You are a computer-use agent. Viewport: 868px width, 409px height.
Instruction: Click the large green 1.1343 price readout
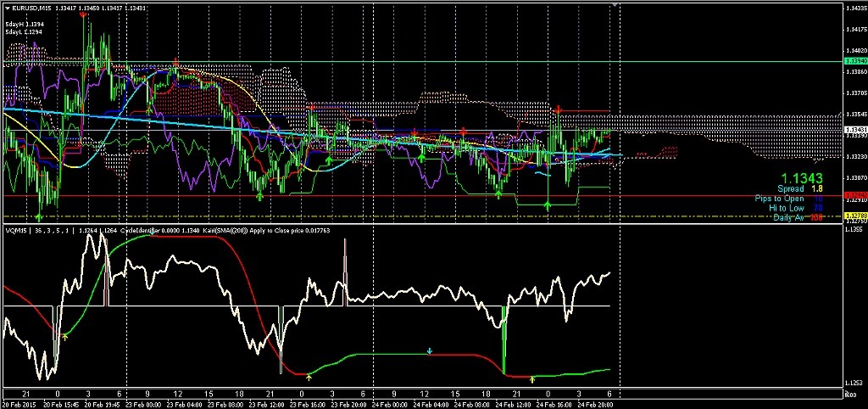(x=802, y=178)
